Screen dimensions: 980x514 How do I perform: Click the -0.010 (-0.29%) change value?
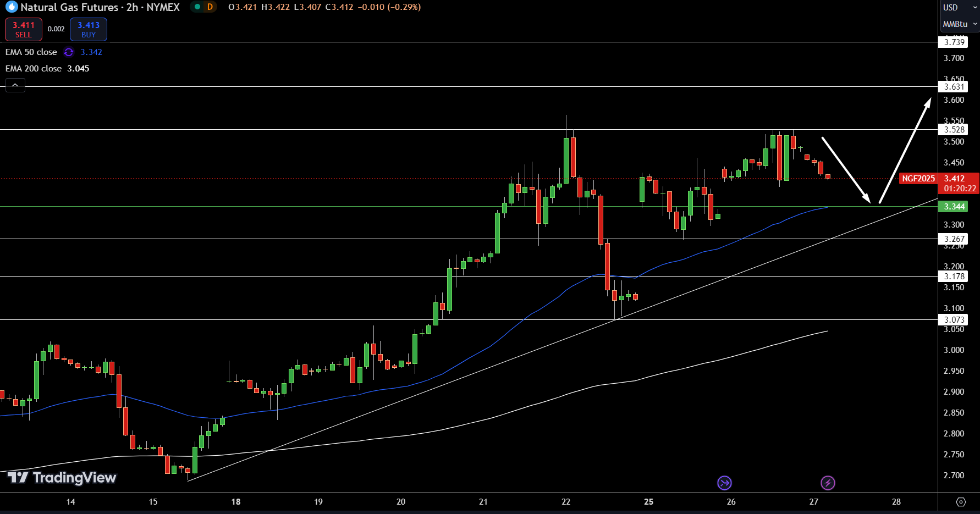click(389, 7)
